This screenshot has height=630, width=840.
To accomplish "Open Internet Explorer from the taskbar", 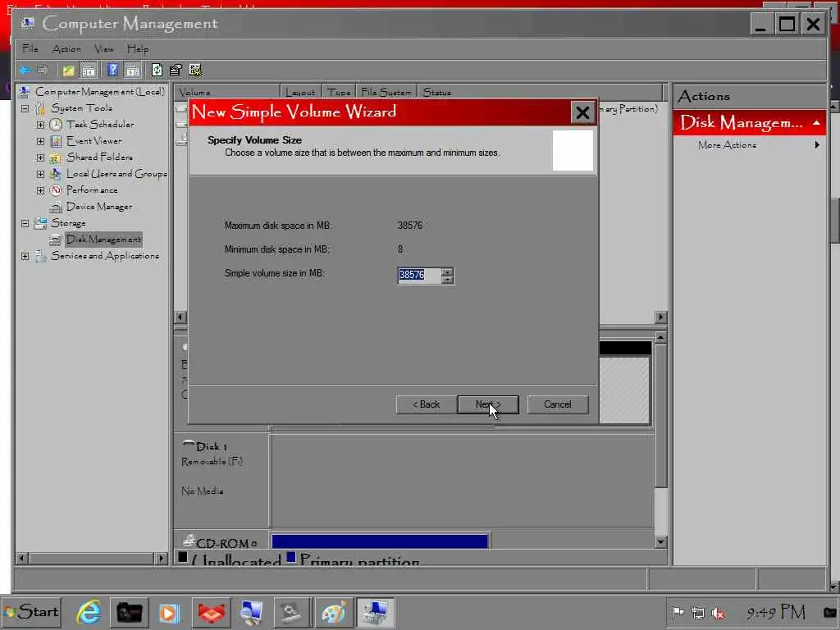I will click(89, 612).
